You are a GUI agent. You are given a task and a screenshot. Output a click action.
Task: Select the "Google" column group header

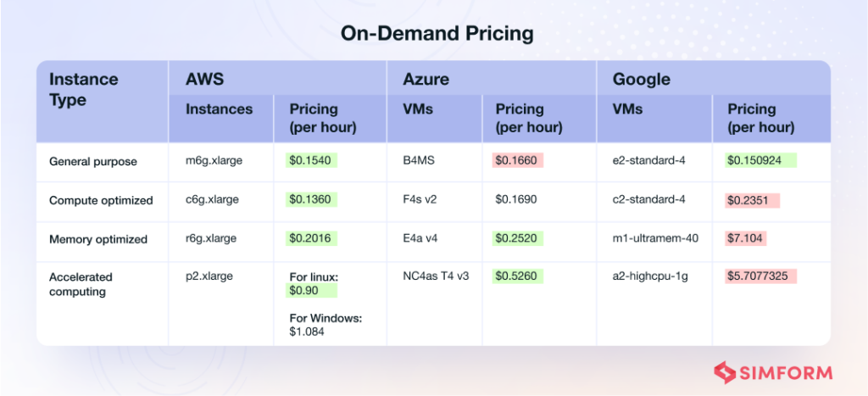642,79
